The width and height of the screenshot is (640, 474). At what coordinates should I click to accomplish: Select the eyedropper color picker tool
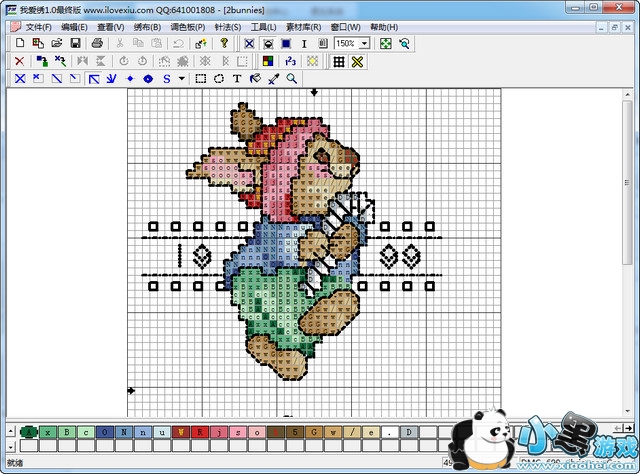pyautogui.click(x=273, y=78)
